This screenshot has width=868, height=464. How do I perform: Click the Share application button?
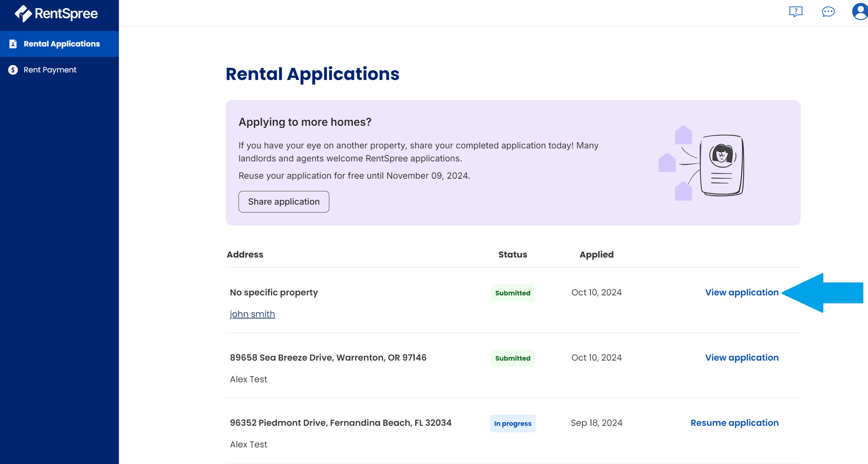(283, 202)
